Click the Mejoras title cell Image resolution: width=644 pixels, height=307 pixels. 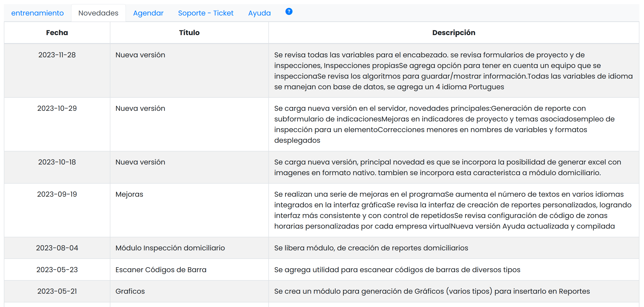click(x=129, y=194)
